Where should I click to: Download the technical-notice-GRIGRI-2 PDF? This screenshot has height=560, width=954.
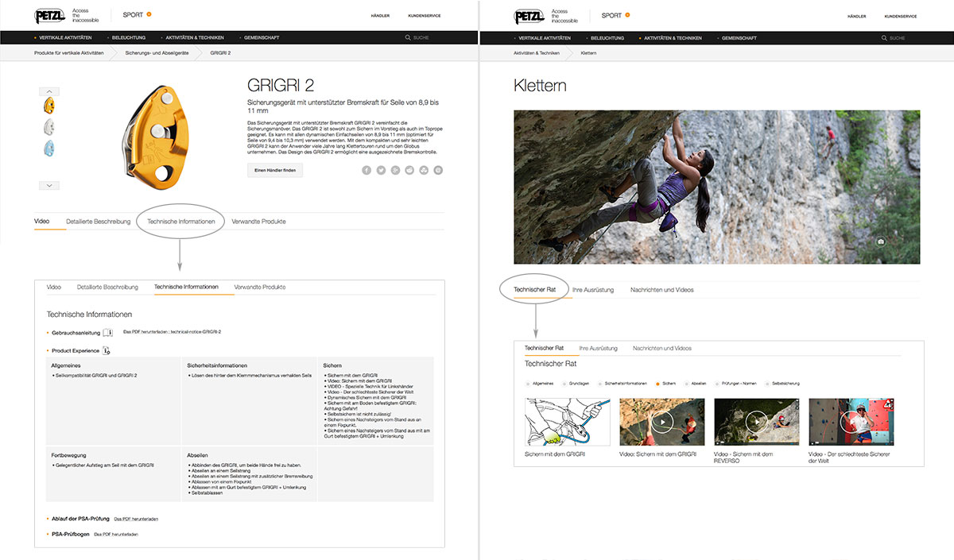[172, 331]
